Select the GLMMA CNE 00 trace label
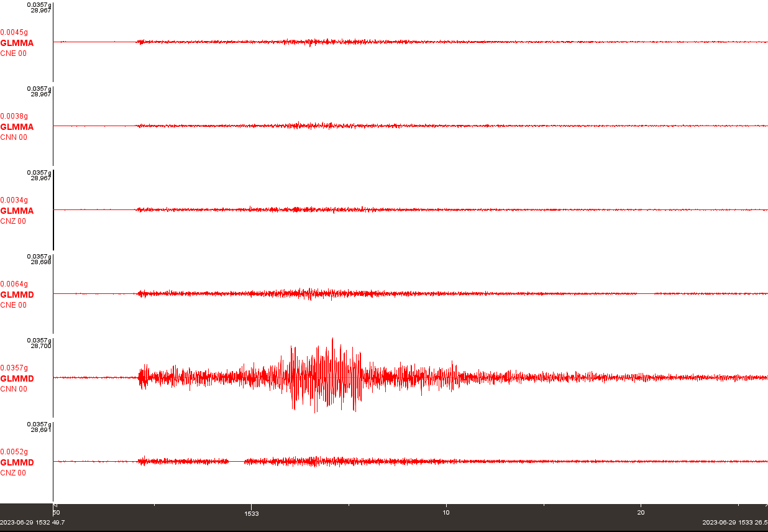This screenshot has height=532, width=768. [x=17, y=48]
